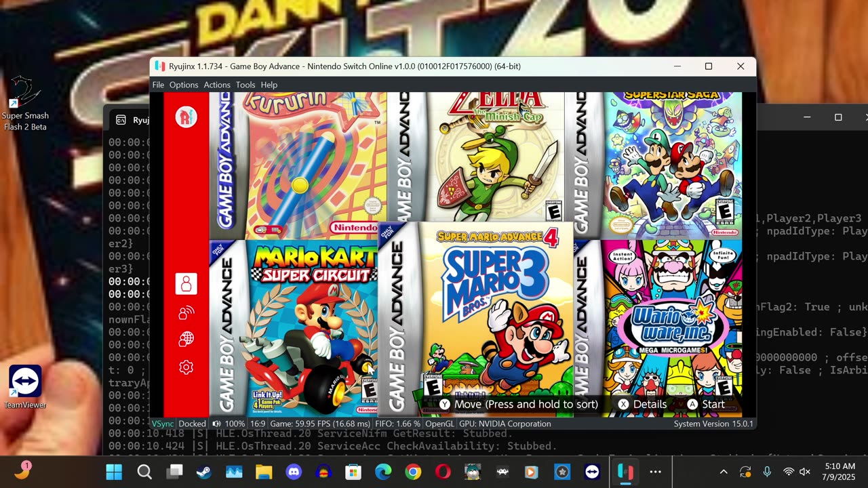This screenshot has height=488, width=868.
Task: Open the Tools menu in Ryujinx
Action: click(245, 85)
